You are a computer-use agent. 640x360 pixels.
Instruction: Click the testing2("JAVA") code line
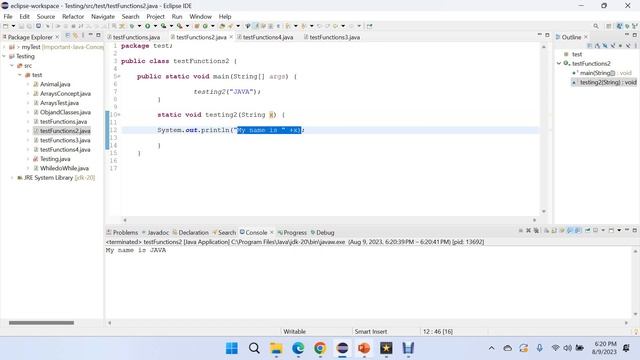coord(227,92)
